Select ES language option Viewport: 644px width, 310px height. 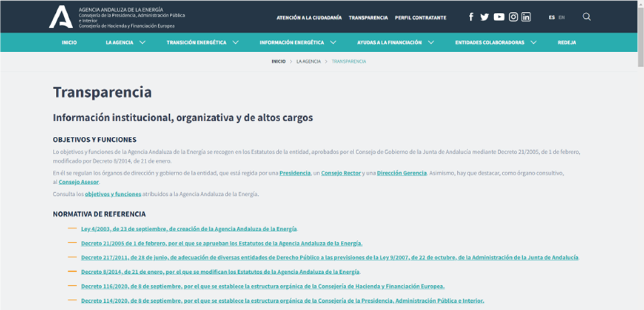click(x=551, y=17)
